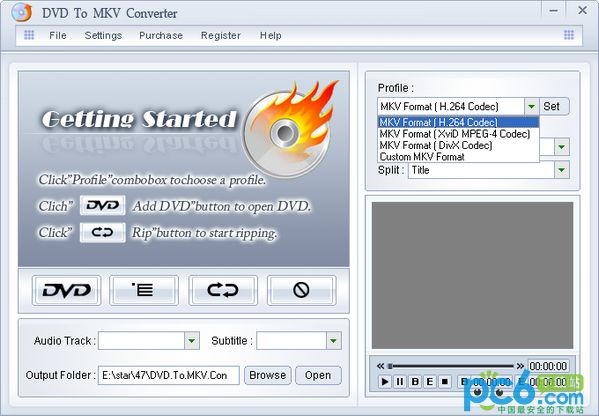The image size is (599, 416).
Task: Click the fast-forward double-arrow icon
Action: (520, 366)
